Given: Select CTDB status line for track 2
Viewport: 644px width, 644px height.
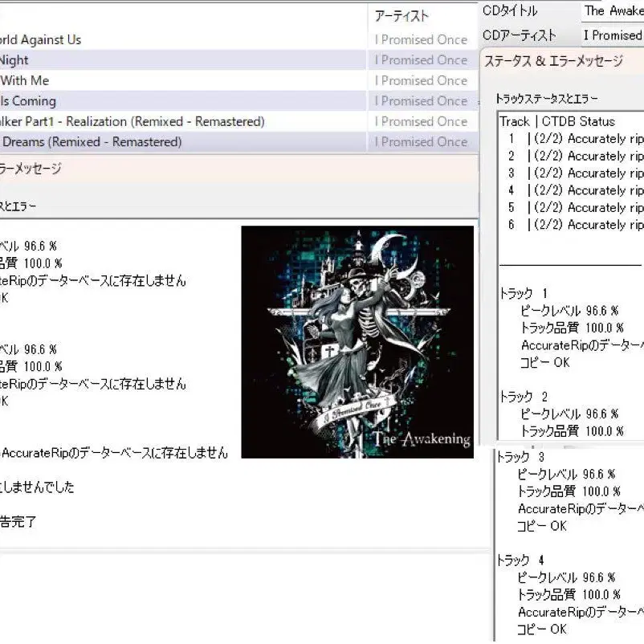Looking at the screenshot, I should [575, 156].
